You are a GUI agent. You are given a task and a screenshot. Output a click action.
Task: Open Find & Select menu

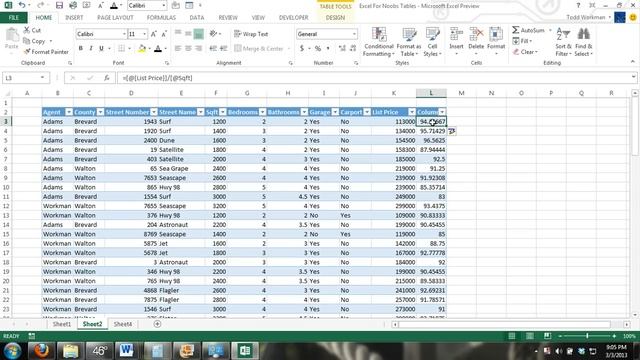(584, 42)
